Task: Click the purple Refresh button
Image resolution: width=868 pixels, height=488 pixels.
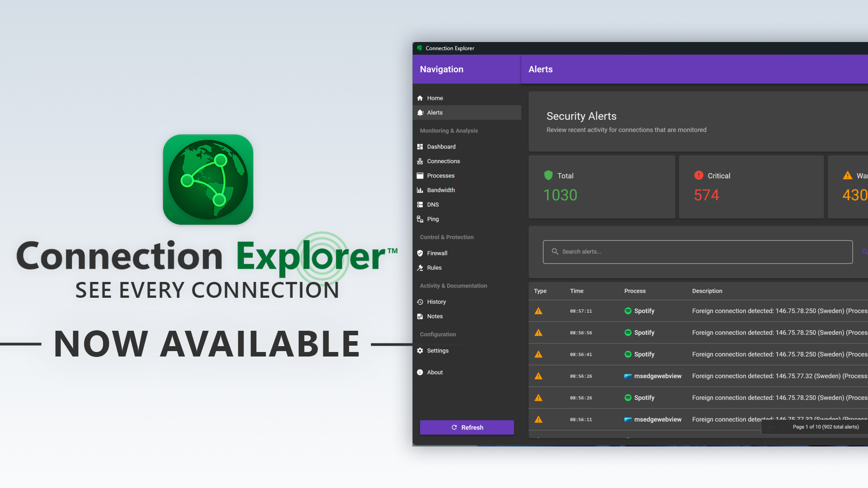Action: (467, 427)
